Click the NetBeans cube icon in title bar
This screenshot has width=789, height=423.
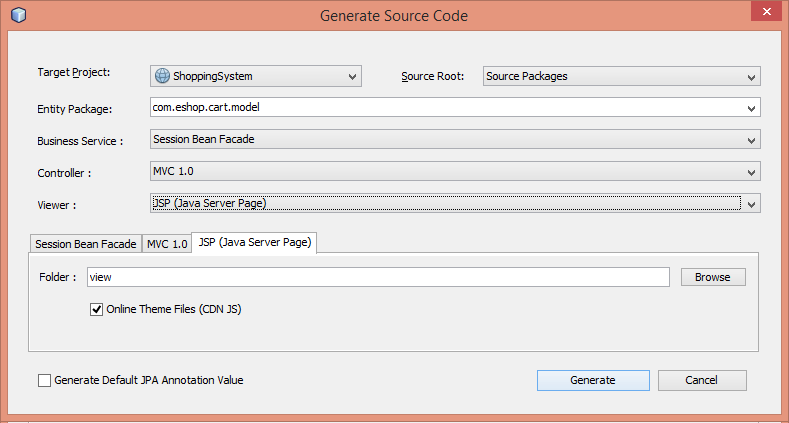[17, 16]
